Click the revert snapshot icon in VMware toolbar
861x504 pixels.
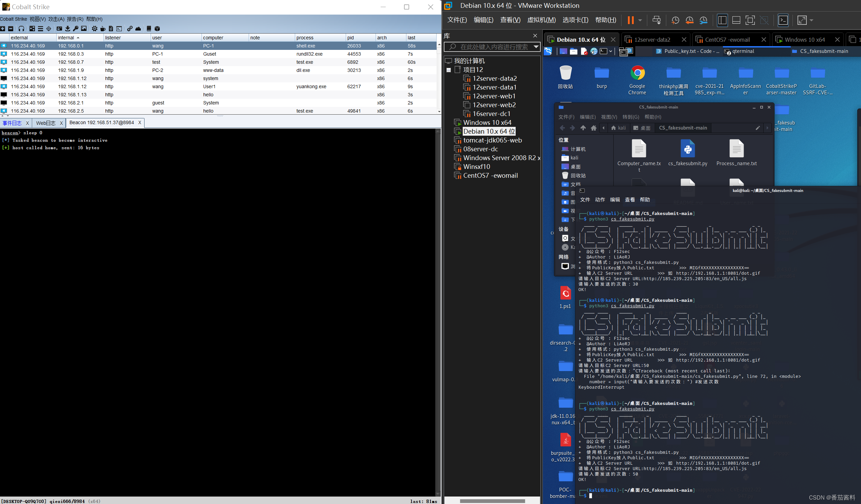(689, 20)
